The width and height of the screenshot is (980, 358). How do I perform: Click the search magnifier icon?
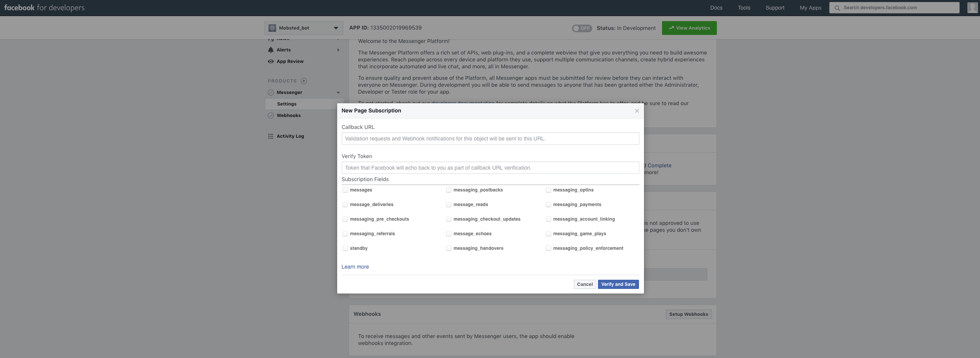point(837,8)
